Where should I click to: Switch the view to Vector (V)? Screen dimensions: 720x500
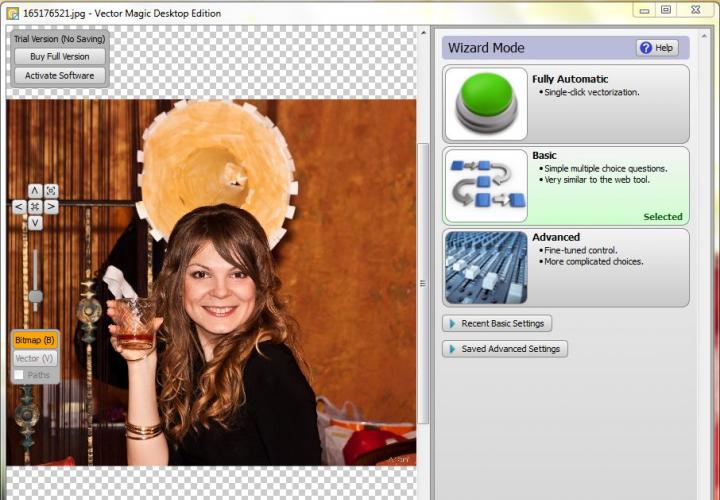coord(35,358)
